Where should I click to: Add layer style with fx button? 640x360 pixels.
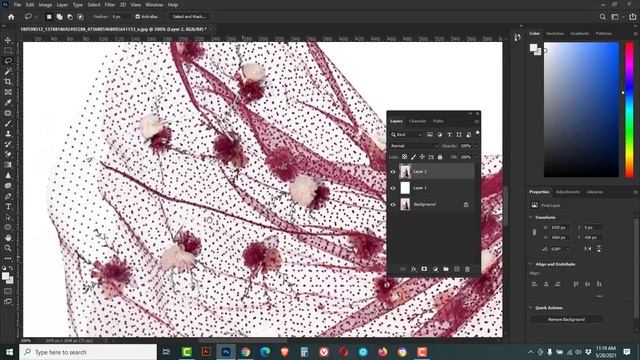[x=414, y=269]
